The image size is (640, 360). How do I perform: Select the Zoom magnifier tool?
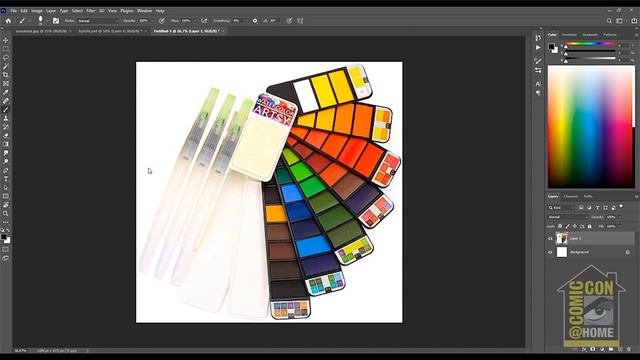[x=6, y=213]
